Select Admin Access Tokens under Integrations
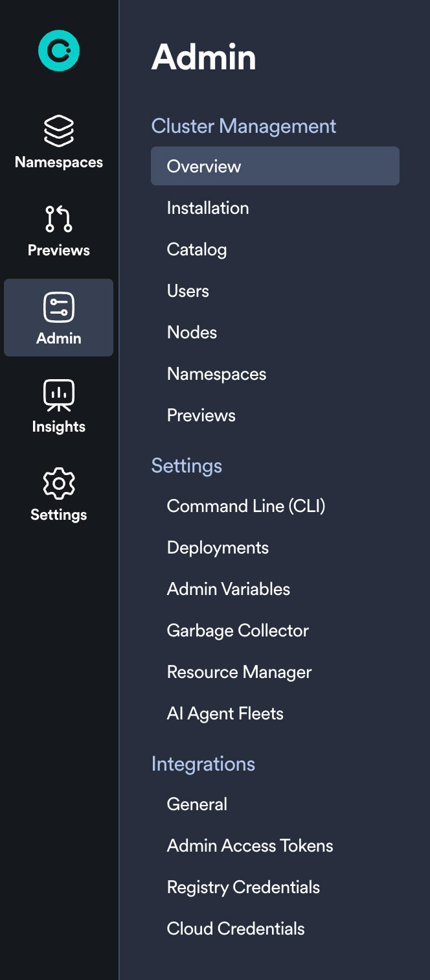Viewport: 430px width, 980px height. click(250, 845)
